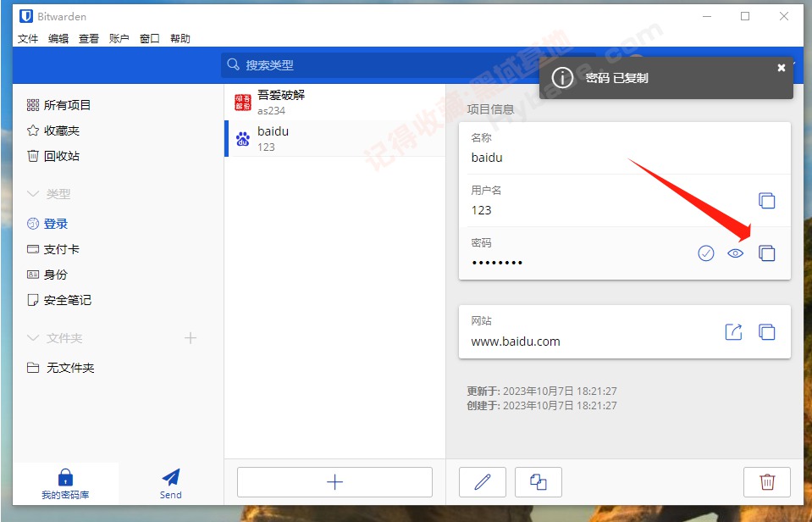Click the www.baidu.com website value

point(516,342)
